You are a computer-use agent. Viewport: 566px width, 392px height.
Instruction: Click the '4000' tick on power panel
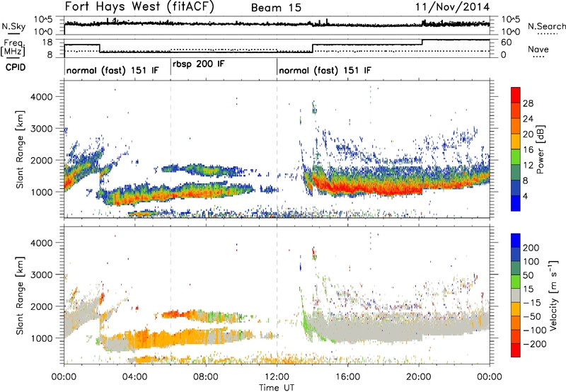(x=41, y=97)
